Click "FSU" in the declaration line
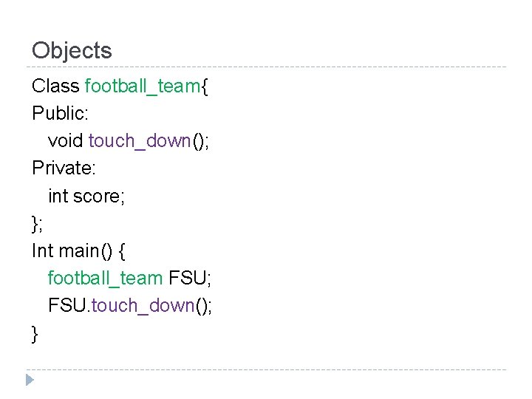The height and width of the screenshot is (399, 532). (x=188, y=278)
